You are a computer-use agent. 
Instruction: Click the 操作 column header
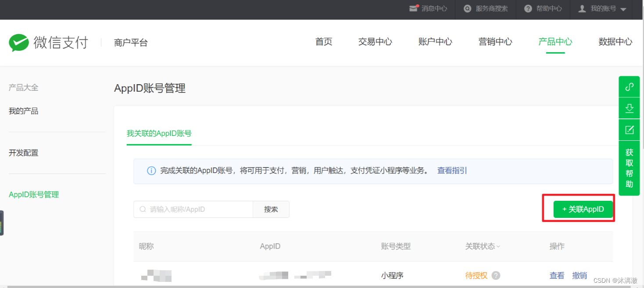click(x=557, y=246)
